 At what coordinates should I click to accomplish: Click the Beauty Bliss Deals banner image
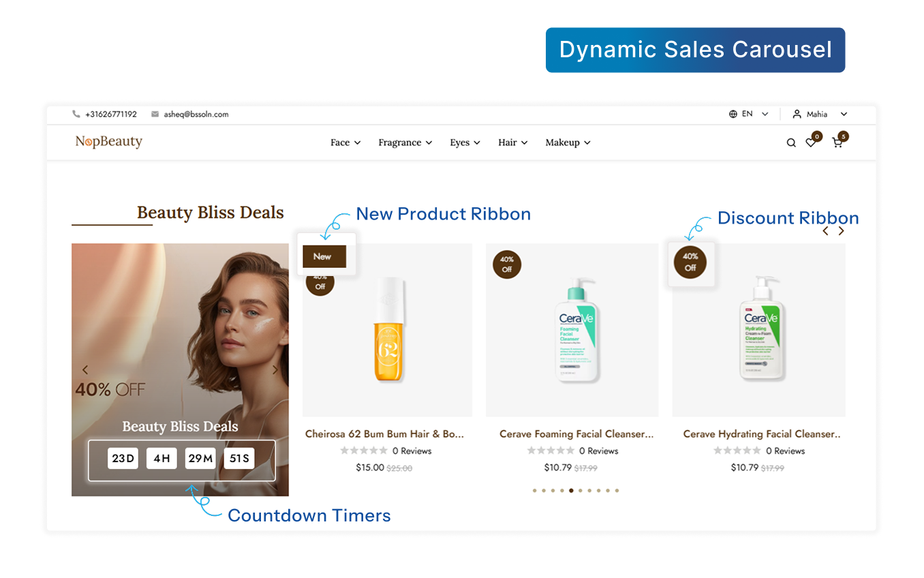click(180, 369)
